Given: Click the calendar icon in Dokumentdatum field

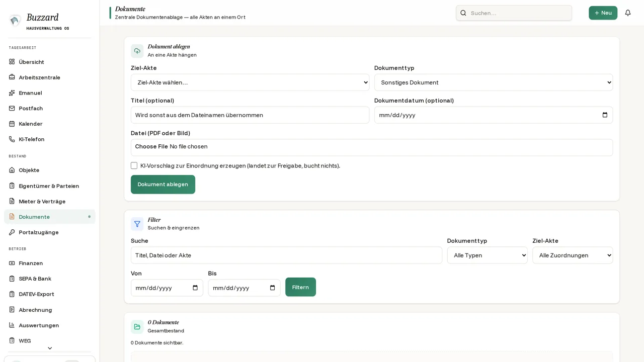Looking at the screenshot, I should [x=605, y=115].
